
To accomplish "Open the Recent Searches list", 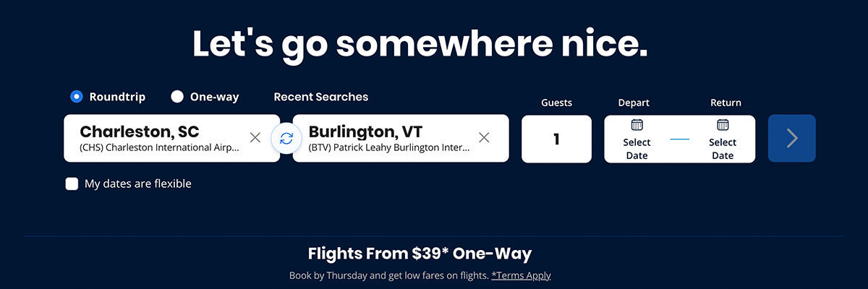I will [x=320, y=97].
